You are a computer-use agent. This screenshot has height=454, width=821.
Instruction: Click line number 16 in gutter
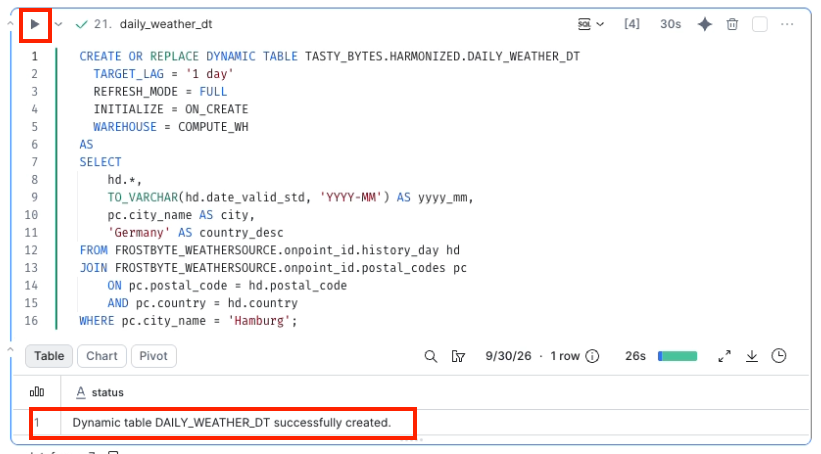(31, 320)
